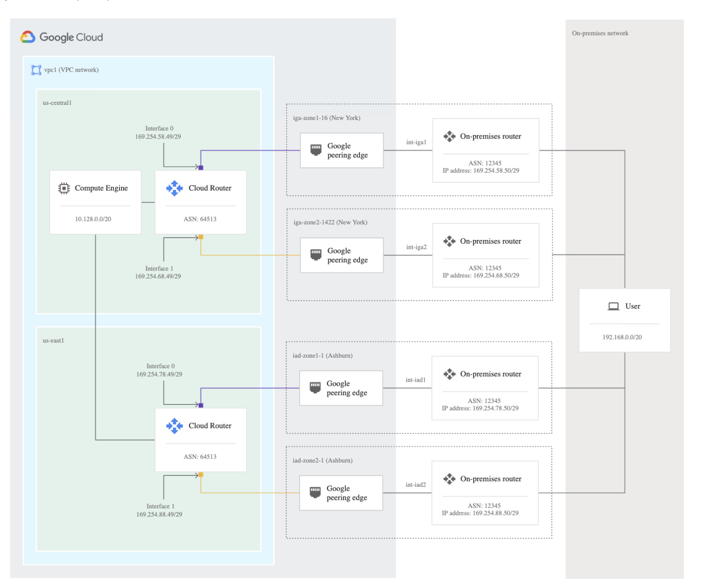Viewport: 709px width, 588px height.
Task: Click the Google Cloud logo icon
Action: [x=28, y=37]
